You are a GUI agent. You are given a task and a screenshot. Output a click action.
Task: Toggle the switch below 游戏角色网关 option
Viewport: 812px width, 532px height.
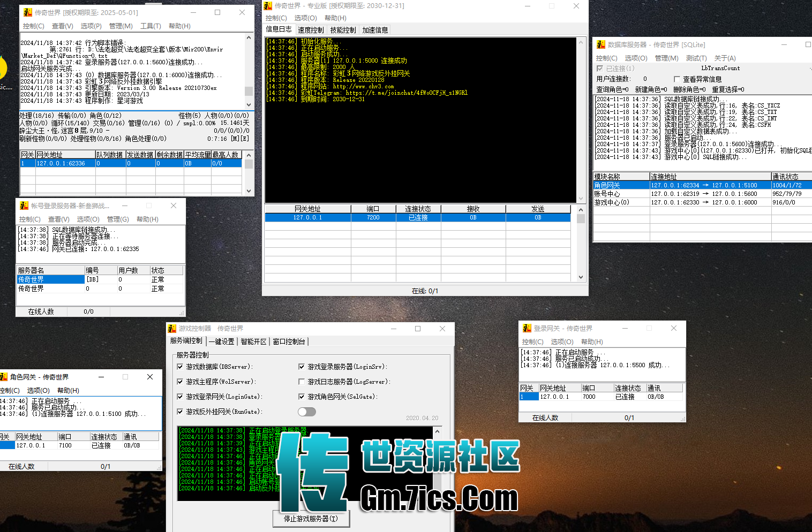point(307,412)
